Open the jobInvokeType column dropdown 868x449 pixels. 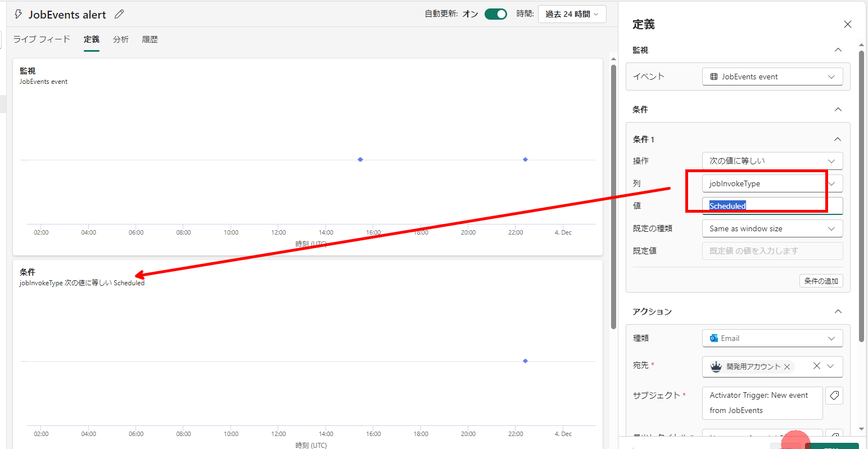click(x=772, y=183)
